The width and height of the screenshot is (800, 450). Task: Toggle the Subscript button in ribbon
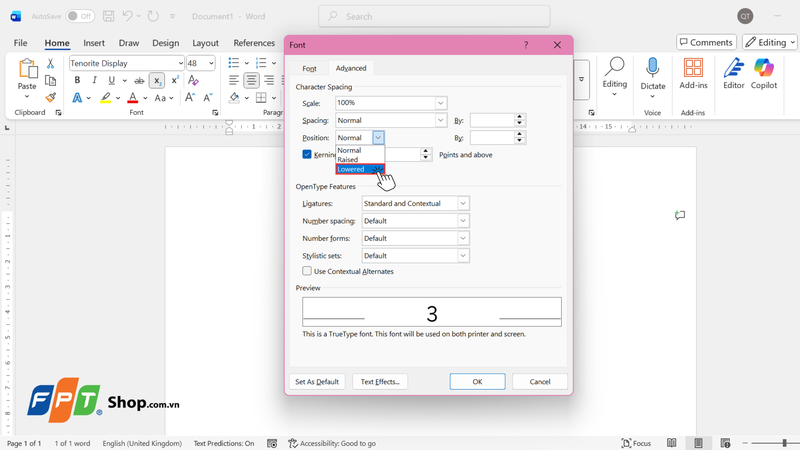[157, 81]
